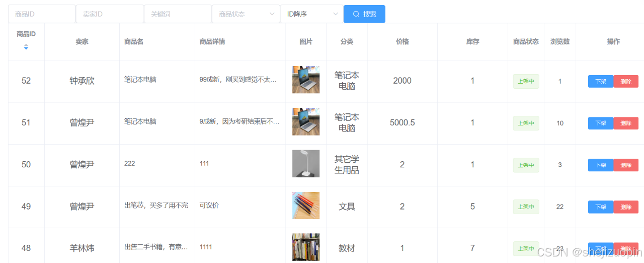This screenshot has height=263, width=644.
Task: Click 上架中 status tag for product 49
Action: pos(526,207)
